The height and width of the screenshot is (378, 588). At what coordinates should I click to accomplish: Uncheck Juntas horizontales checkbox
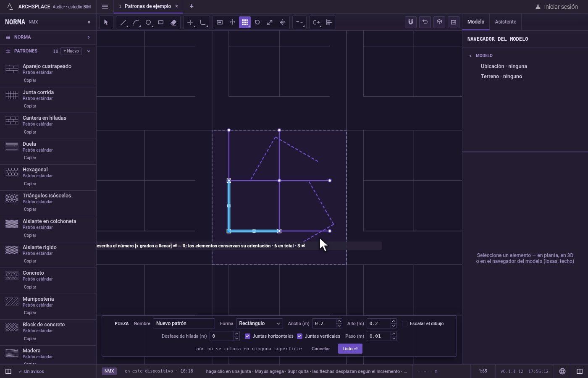point(247,336)
